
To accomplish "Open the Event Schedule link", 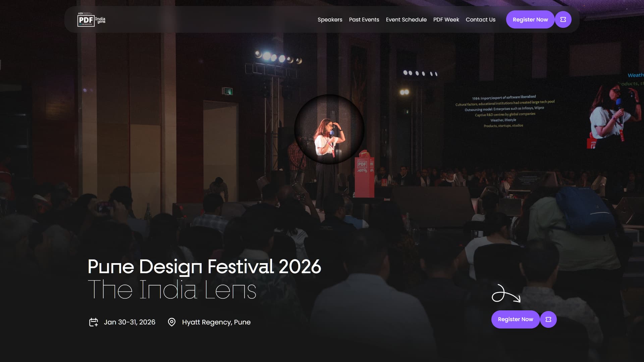I will click(x=406, y=19).
